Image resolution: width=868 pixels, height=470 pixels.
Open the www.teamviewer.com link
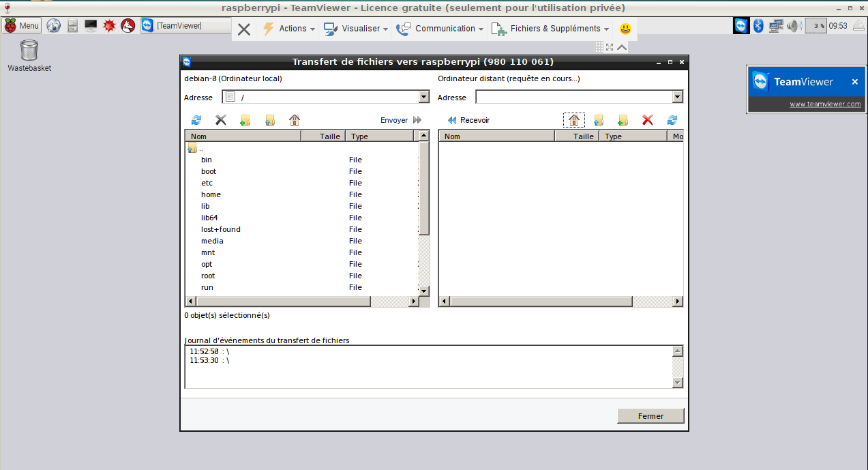(x=825, y=104)
